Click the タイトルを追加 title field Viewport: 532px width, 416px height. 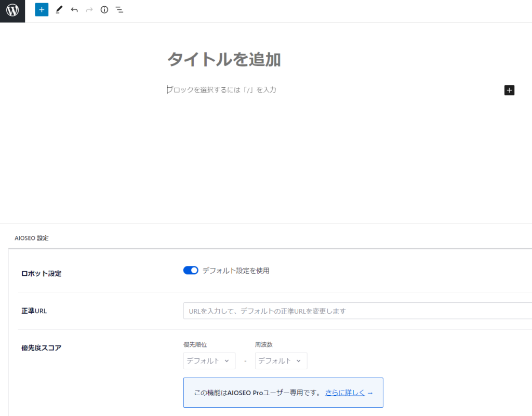pos(224,60)
